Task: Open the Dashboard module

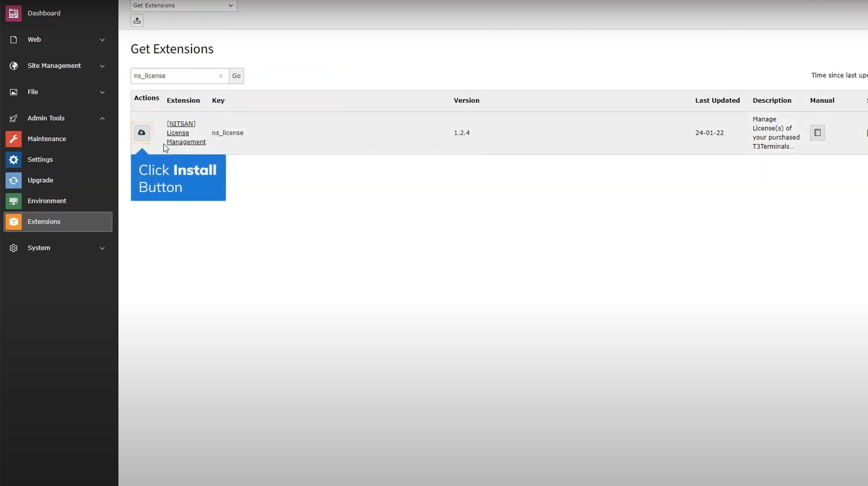Action: click(44, 13)
